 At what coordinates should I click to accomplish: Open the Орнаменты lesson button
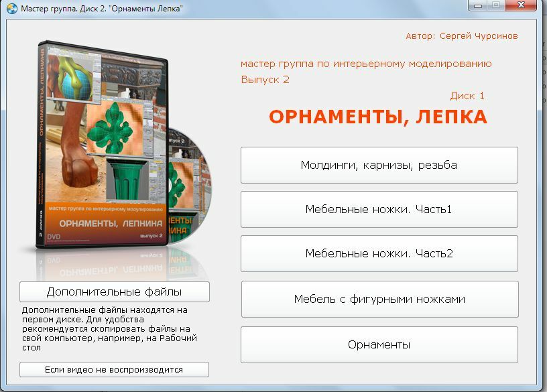(379, 344)
